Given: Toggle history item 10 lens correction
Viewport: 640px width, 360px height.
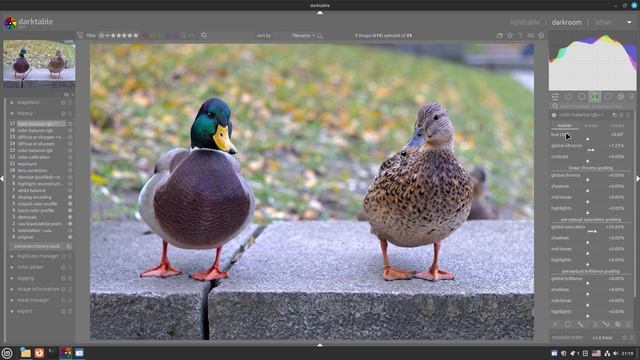Looking at the screenshot, I should click(70, 171).
